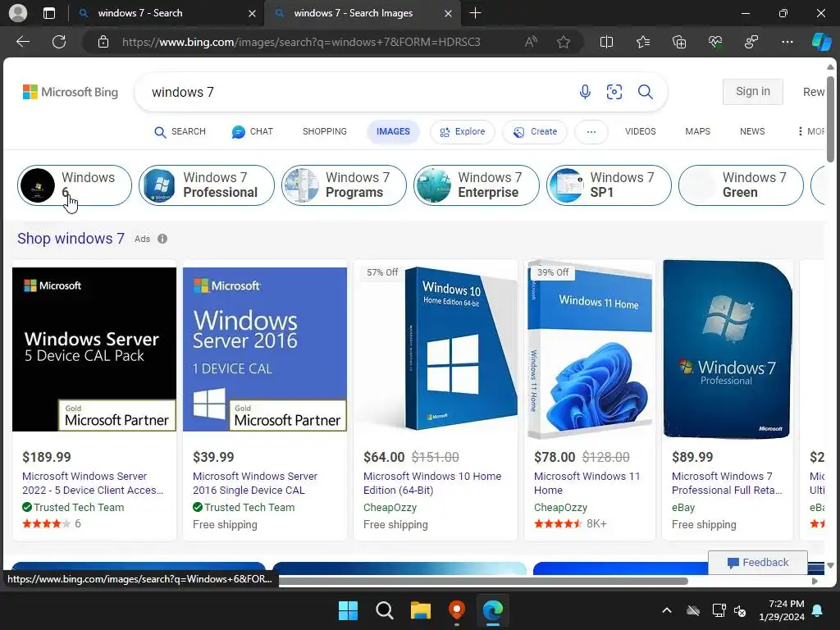Select 'Windows 7 Professional' suggestion chip

pyautogui.click(x=206, y=185)
